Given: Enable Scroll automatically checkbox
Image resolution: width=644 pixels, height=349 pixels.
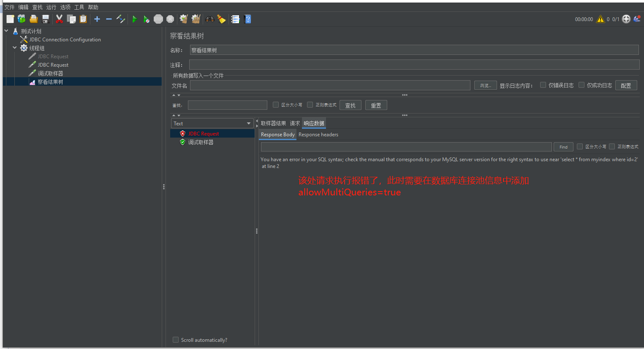Looking at the screenshot, I should [176, 340].
